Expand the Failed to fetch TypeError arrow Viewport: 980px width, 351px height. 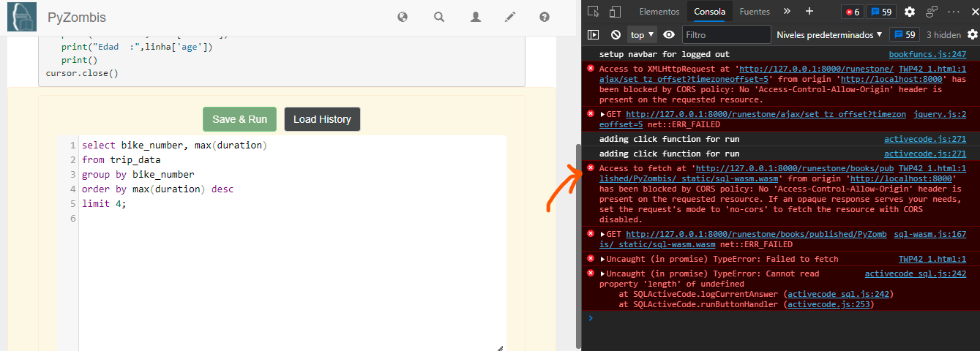coord(603,259)
